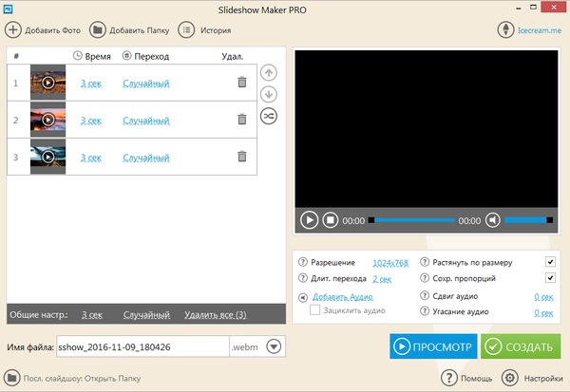The image size is (570, 392).
Task: Open file format dropdown next to .webm
Action: coord(275,346)
